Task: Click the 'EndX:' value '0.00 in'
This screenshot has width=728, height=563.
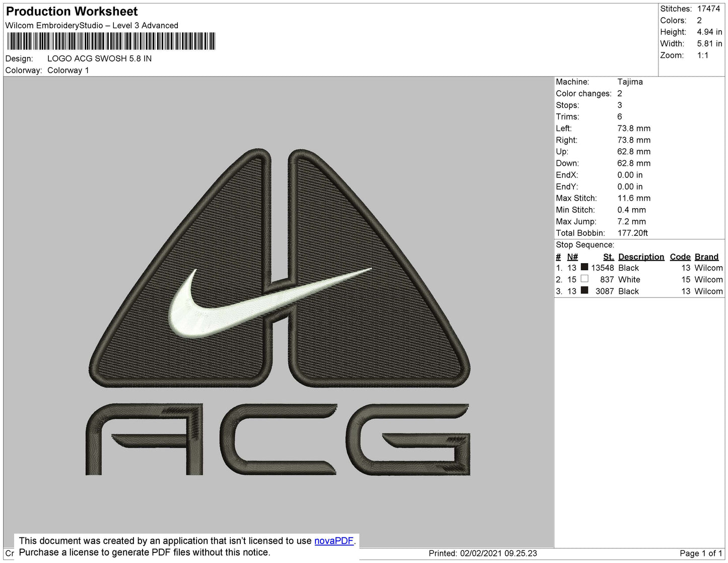Action: click(x=630, y=175)
